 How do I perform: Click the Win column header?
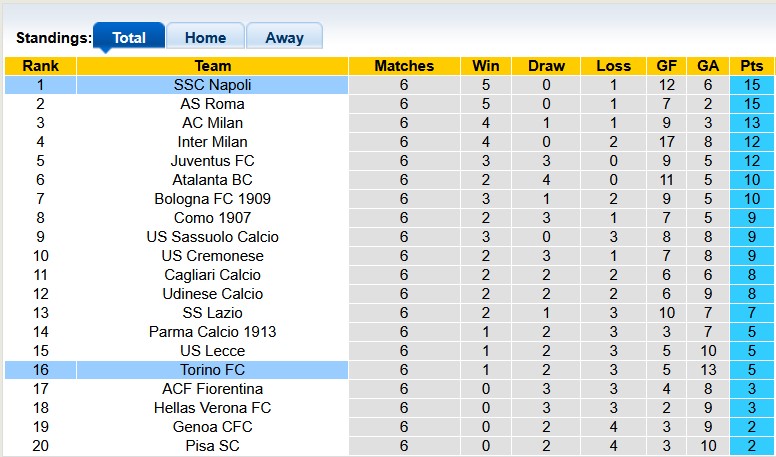(x=486, y=66)
